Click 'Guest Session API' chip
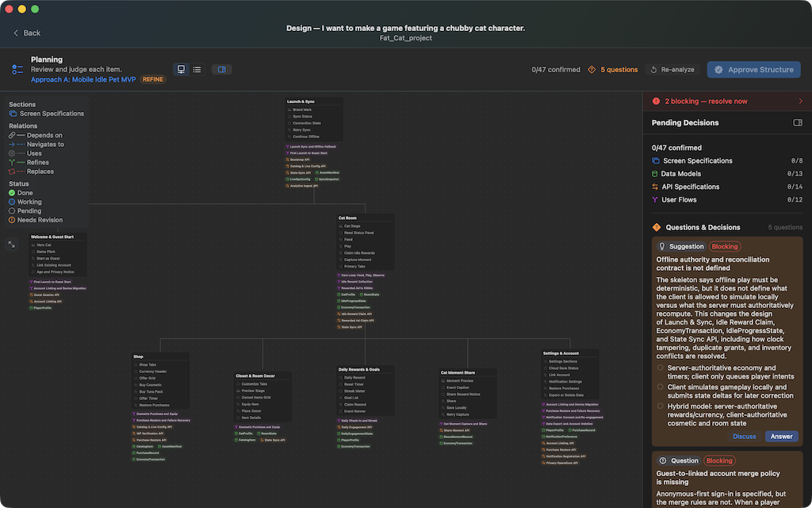 pyautogui.click(x=44, y=295)
